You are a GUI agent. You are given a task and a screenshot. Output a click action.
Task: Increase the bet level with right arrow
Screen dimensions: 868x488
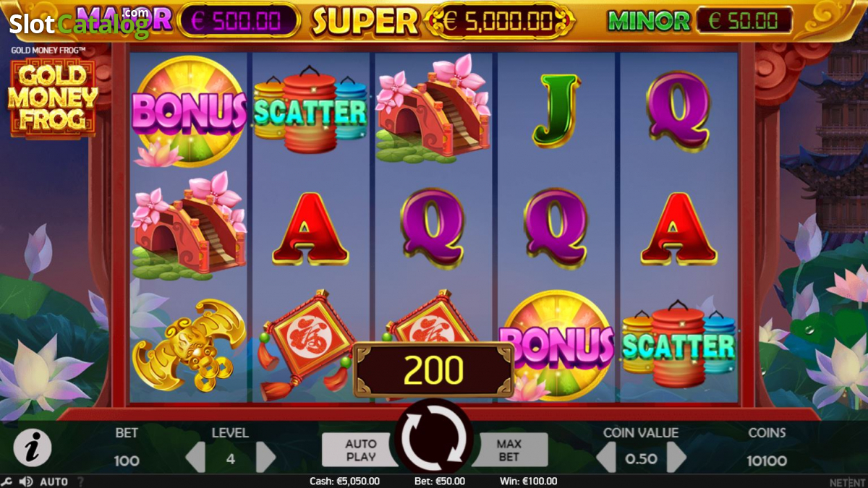pos(265,458)
